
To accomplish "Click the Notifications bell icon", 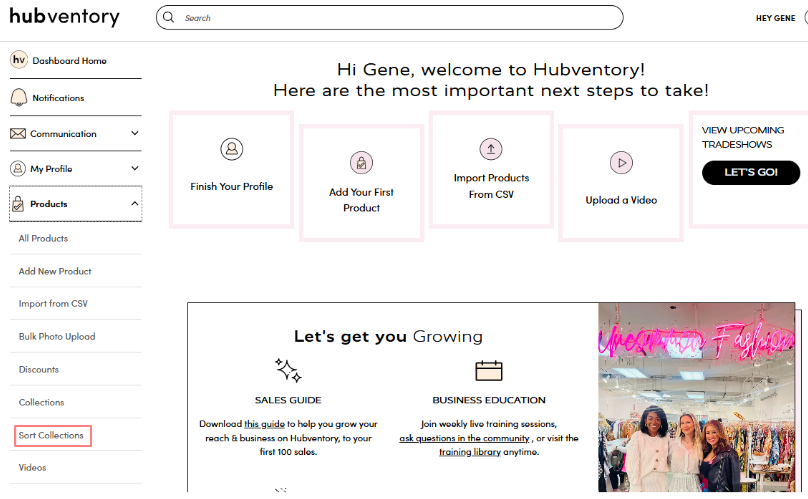I will tap(19, 97).
